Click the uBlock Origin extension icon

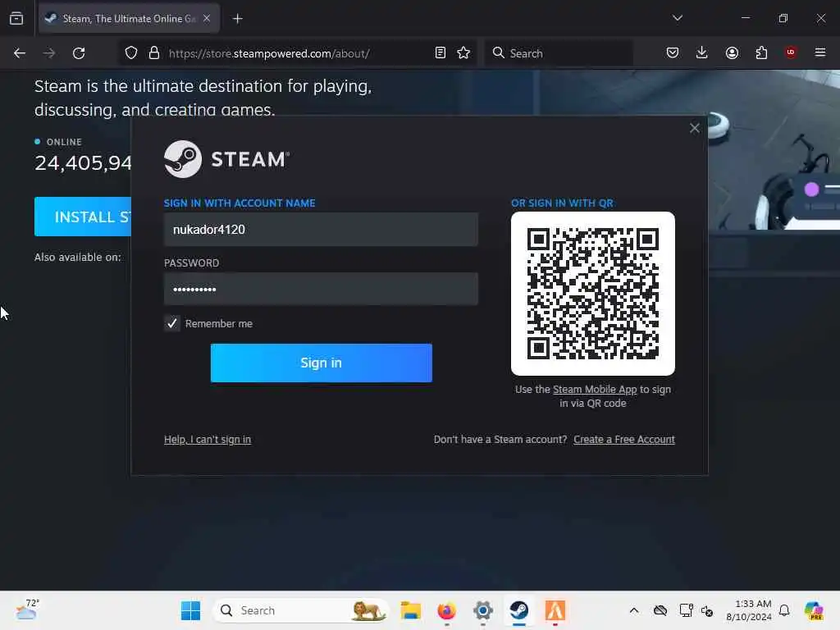point(791,52)
